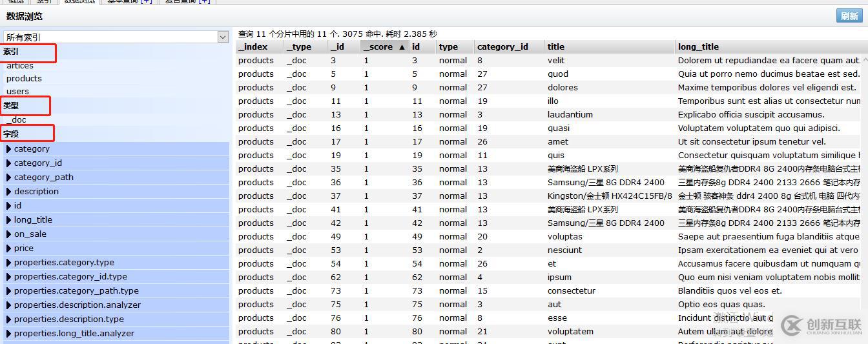Click long_title 'Optio eos quas quas.'
The image size is (868, 344).
tap(721, 304)
